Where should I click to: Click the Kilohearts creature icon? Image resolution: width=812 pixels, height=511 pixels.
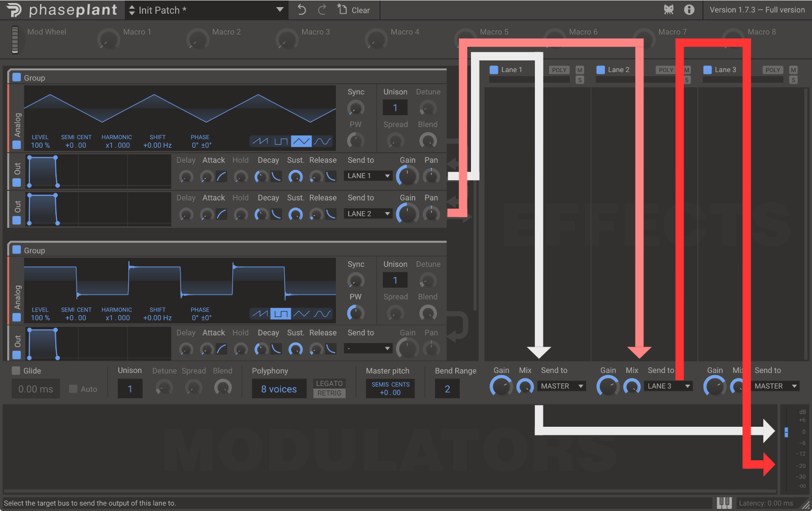(669, 10)
